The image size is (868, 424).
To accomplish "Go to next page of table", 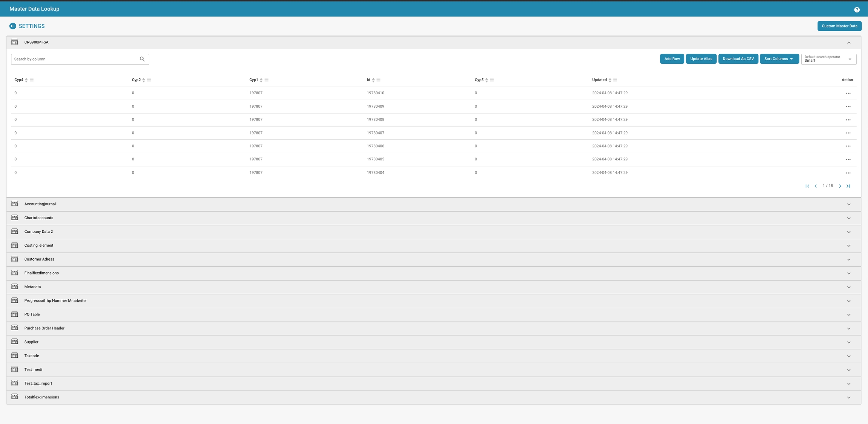I will [840, 186].
